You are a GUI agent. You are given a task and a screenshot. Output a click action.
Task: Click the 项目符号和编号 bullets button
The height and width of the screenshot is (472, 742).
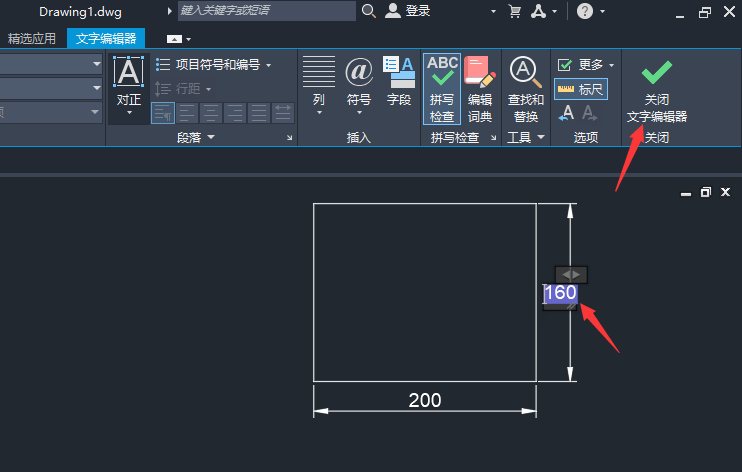214,64
